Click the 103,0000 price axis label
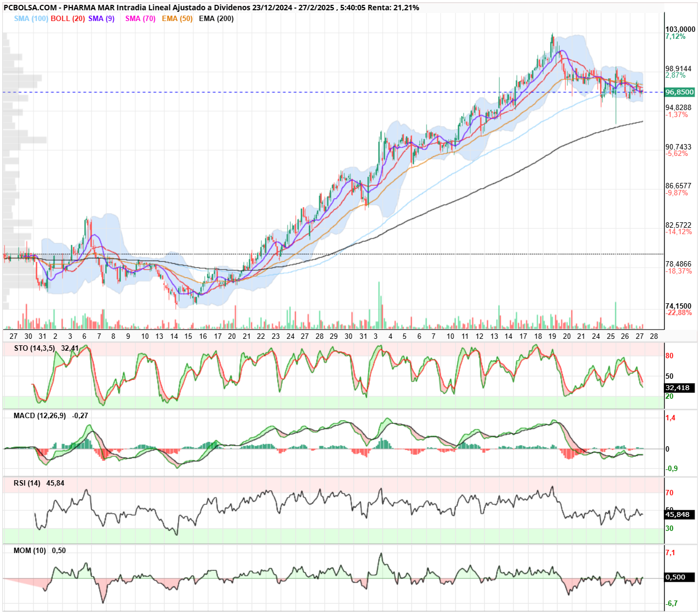 click(680, 29)
